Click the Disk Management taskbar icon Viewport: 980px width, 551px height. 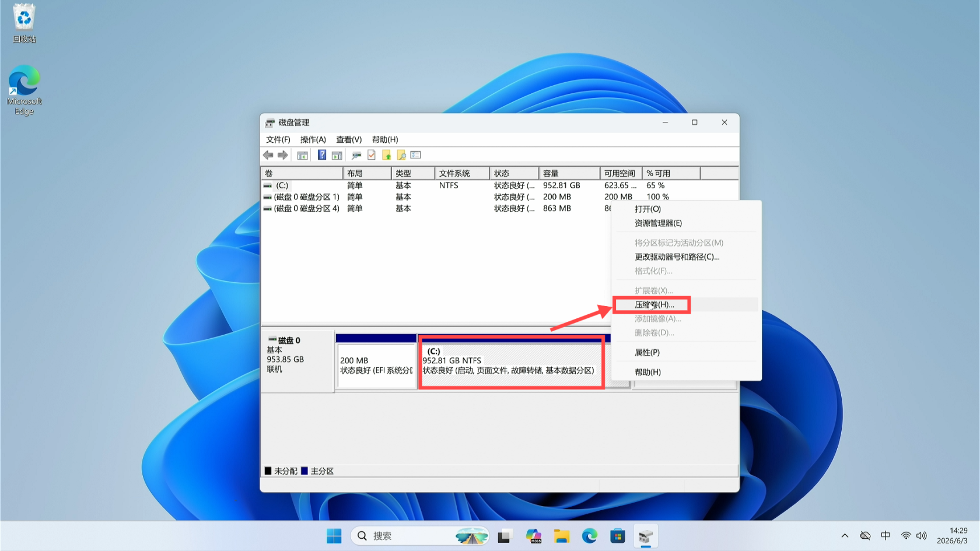pyautogui.click(x=646, y=536)
